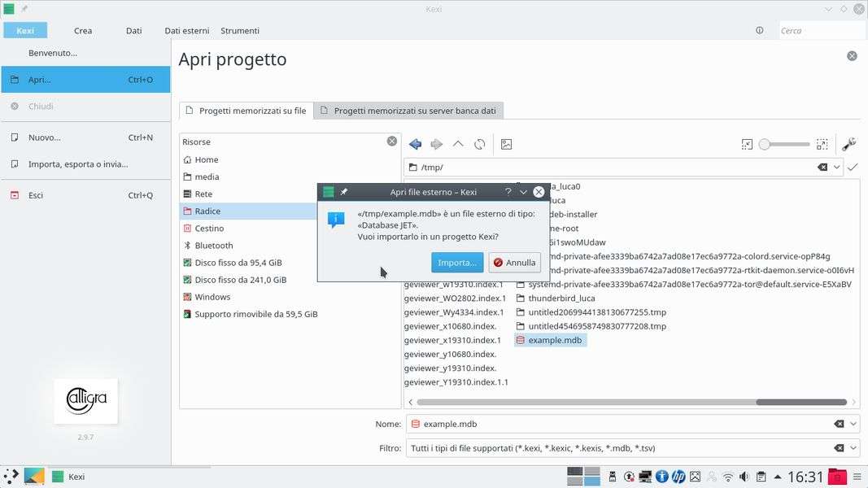Clear the Filtro filter field

coord(840,448)
